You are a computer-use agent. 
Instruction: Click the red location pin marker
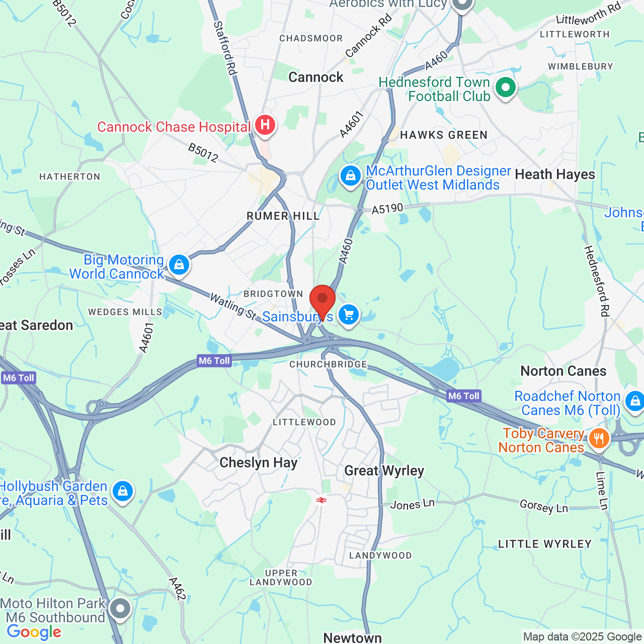point(322,301)
